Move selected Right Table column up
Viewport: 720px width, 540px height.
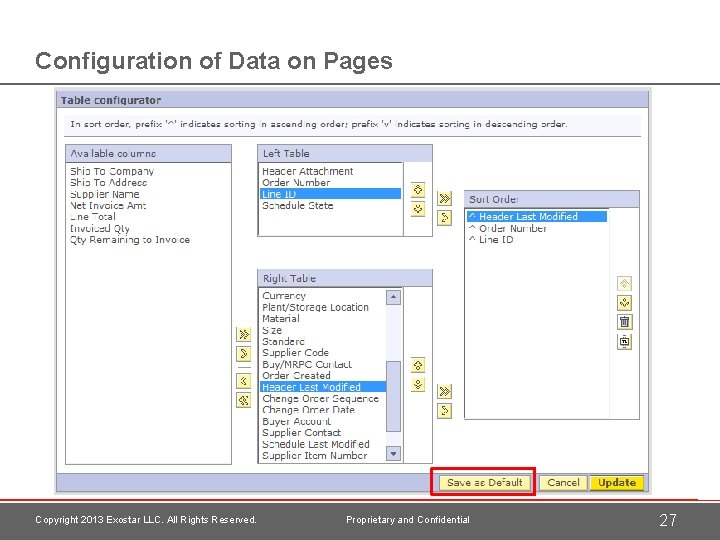418,366
